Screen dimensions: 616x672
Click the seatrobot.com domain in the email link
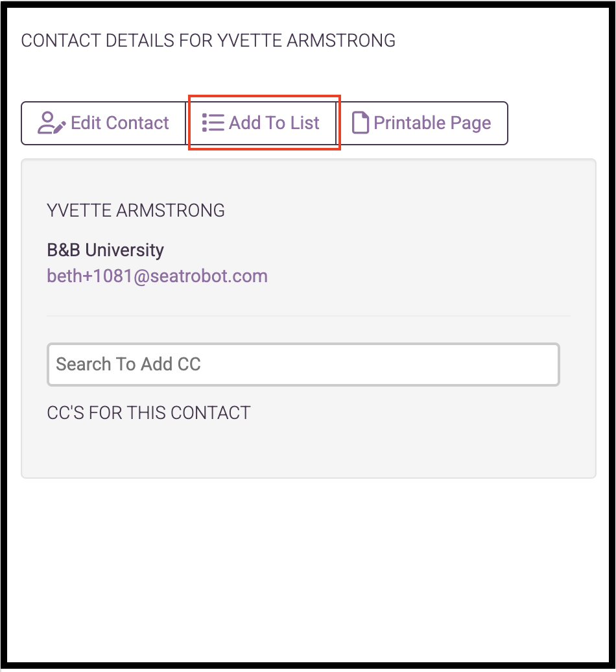(x=209, y=276)
